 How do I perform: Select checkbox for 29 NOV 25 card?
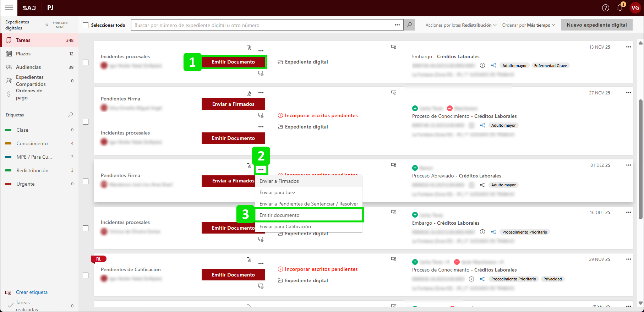[x=86, y=275]
